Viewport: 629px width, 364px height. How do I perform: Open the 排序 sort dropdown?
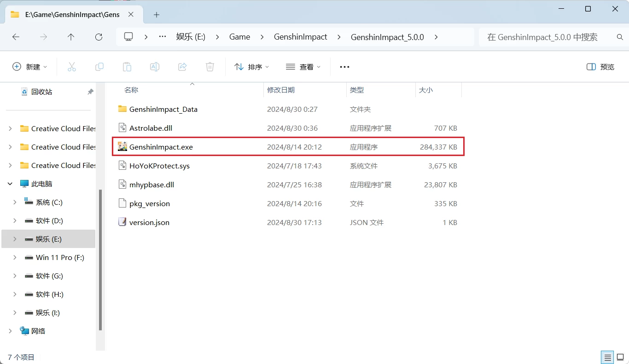tap(251, 67)
